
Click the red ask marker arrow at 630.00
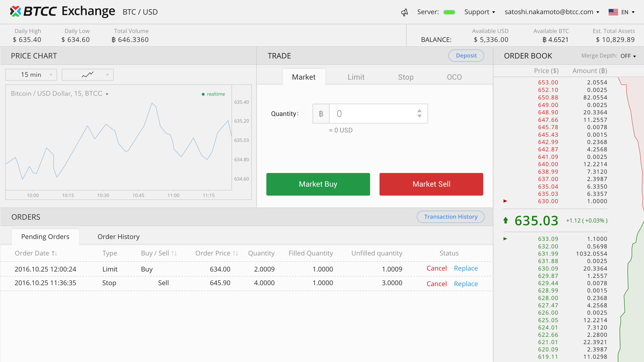[x=505, y=201]
